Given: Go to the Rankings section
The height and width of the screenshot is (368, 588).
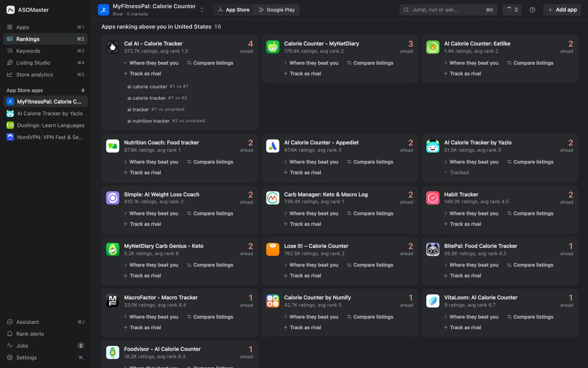Looking at the screenshot, I should point(46,39).
